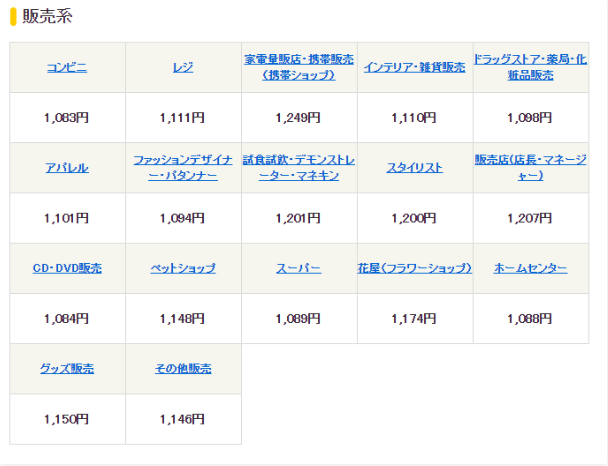Open the CD・DVD販売 link
The image size is (608, 466).
(67, 268)
